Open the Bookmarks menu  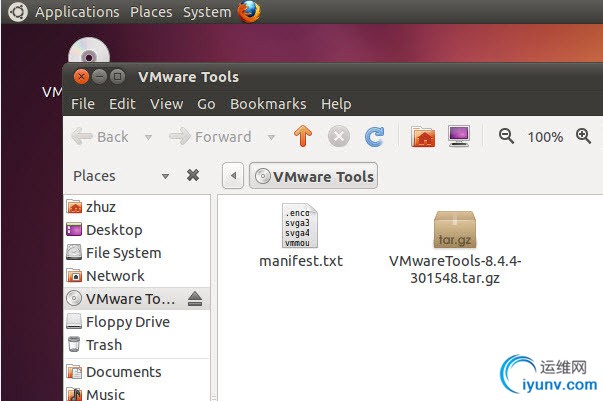[x=268, y=104]
